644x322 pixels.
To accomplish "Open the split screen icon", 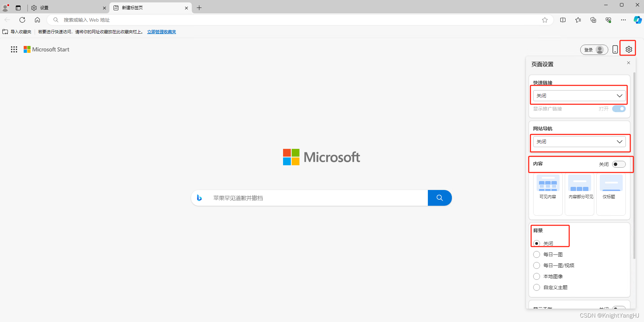I will (563, 20).
